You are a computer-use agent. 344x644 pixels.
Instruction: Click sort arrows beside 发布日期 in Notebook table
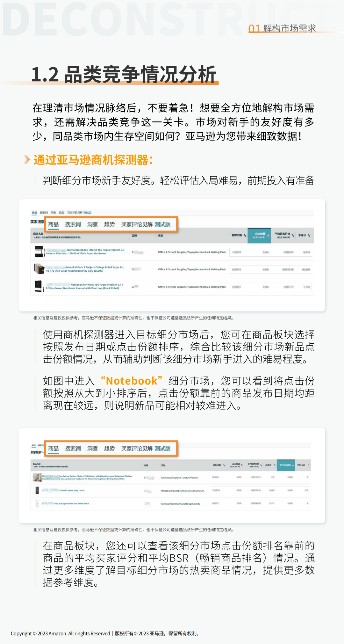tap(245, 236)
